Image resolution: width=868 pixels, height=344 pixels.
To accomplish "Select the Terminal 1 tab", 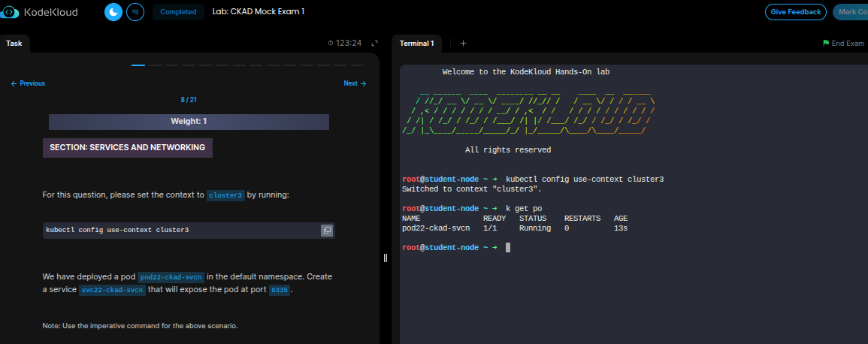I will [x=416, y=44].
